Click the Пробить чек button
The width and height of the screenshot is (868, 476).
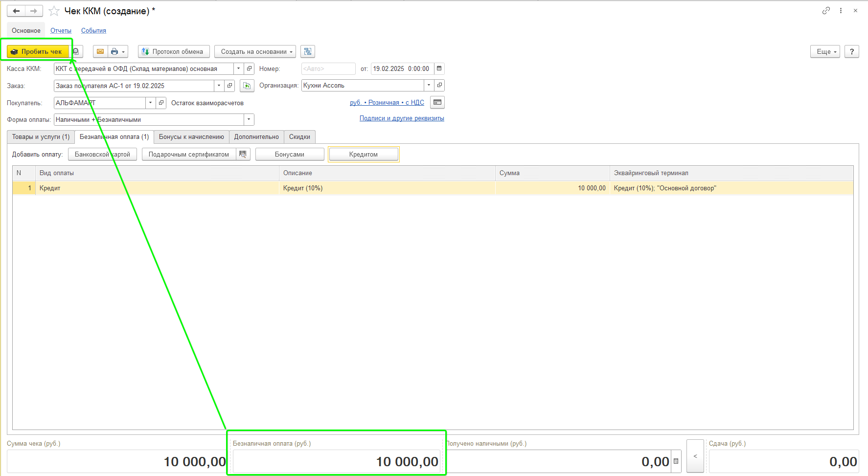(38, 51)
